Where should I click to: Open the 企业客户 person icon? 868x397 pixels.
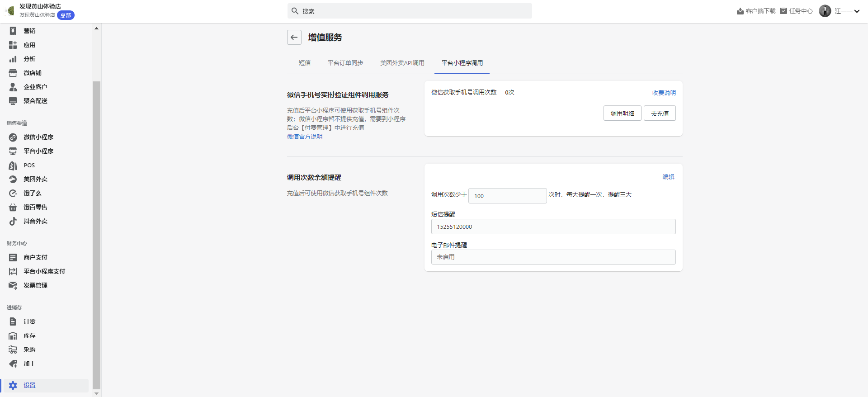pos(13,87)
